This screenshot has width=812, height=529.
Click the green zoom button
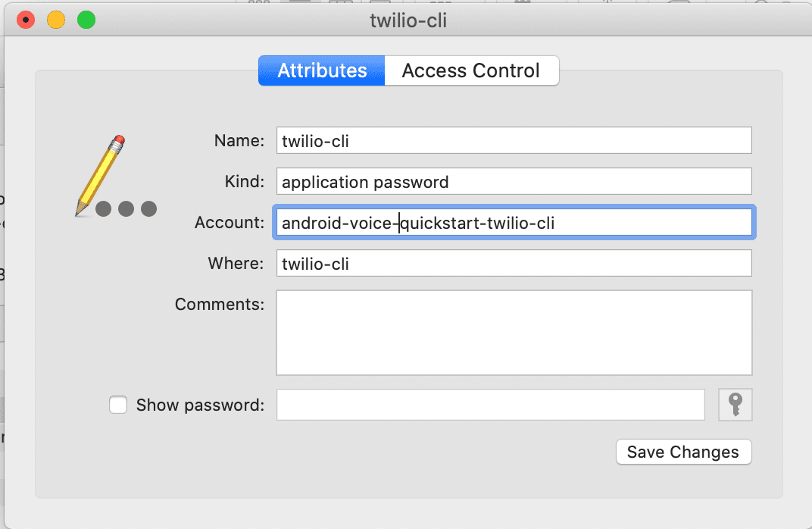[86, 19]
